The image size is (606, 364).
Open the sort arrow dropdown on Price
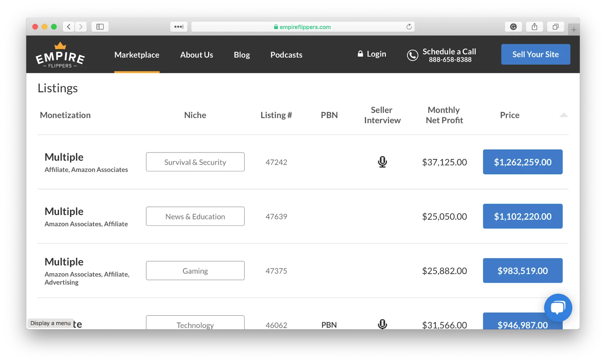click(x=564, y=115)
